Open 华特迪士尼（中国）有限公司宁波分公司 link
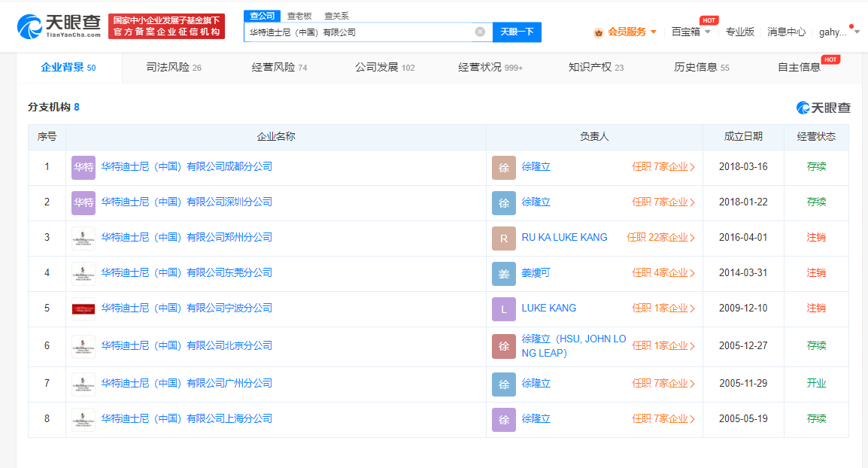The image size is (868, 468). tap(187, 308)
